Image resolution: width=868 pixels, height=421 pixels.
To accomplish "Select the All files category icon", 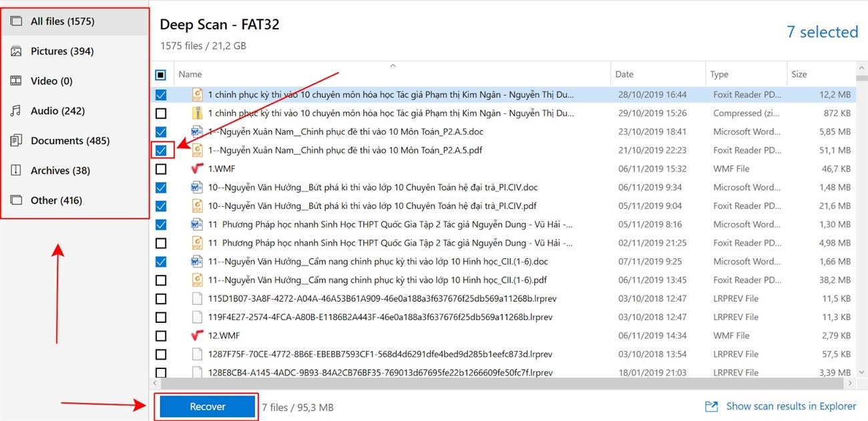I will coord(16,21).
